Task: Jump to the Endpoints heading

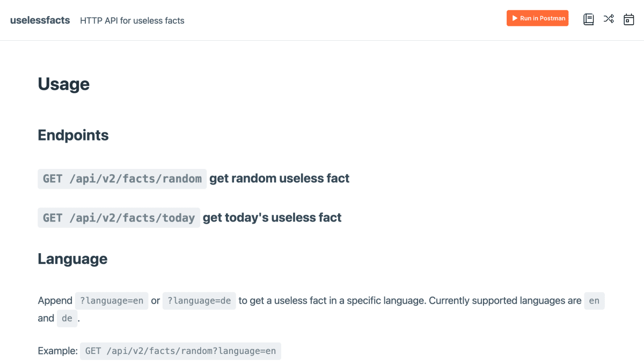Action: (x=73, y=135)
